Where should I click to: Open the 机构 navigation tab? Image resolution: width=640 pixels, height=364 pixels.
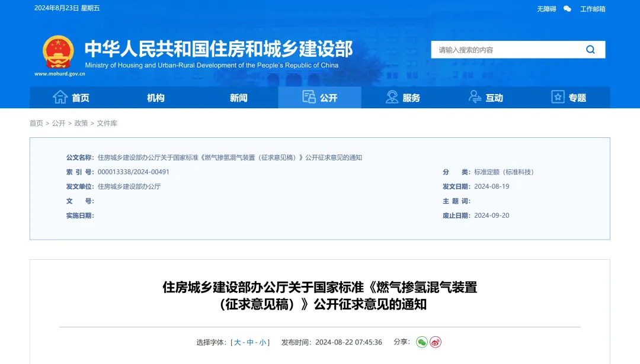tap(155, 98)
